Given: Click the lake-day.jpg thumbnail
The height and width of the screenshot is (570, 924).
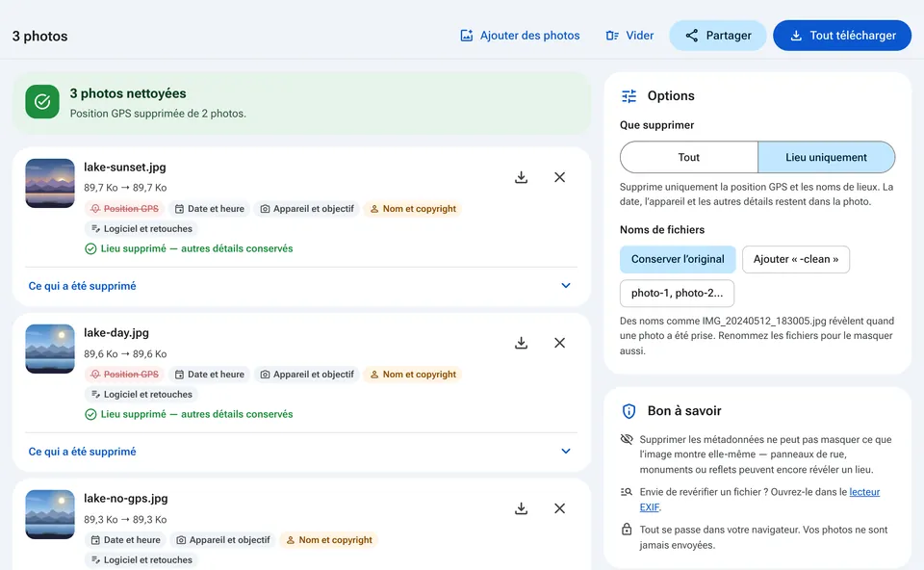Looking at the screenshot, I should 50,349.
